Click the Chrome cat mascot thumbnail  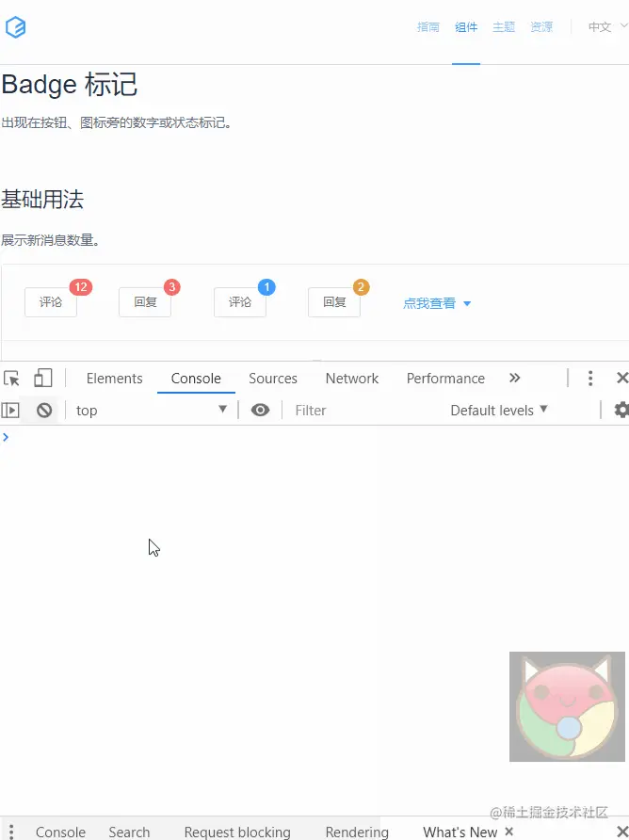click(567, 706)
